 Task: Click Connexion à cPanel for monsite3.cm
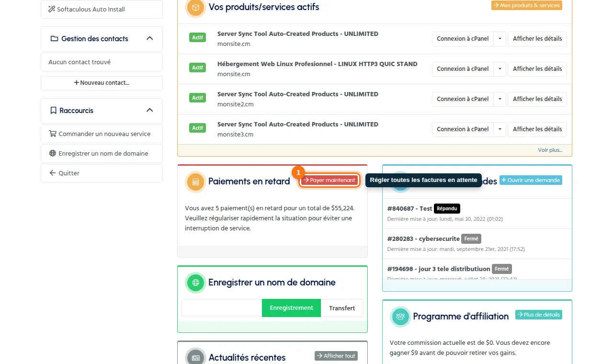tap(463, 129)
